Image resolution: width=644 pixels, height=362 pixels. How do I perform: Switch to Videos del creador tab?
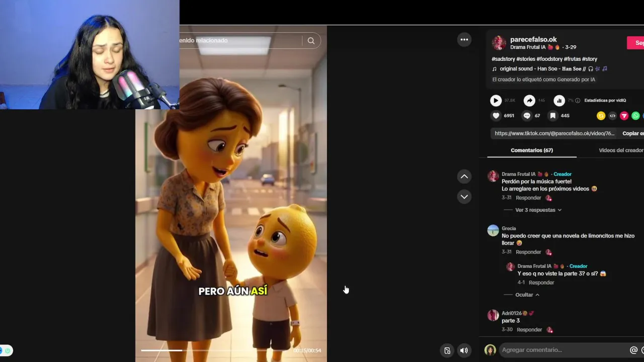(x=621, y=150)
